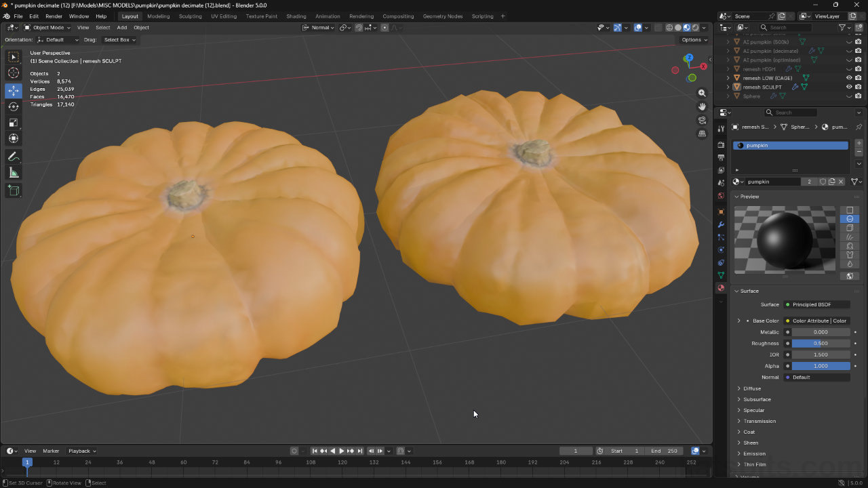Choose the Annotate tool
Image resolution: width=868 pixels, height=488 pixels.
pos(14,157)
